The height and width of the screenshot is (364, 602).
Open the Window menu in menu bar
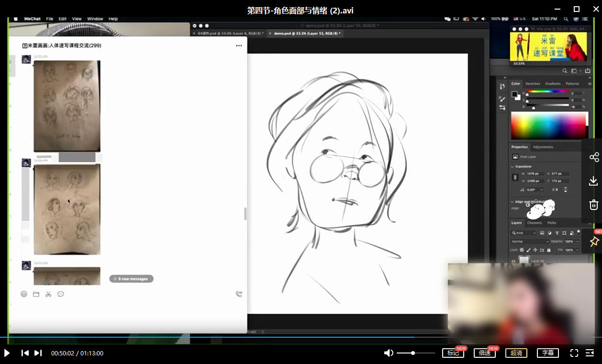[x=95, y=19]
